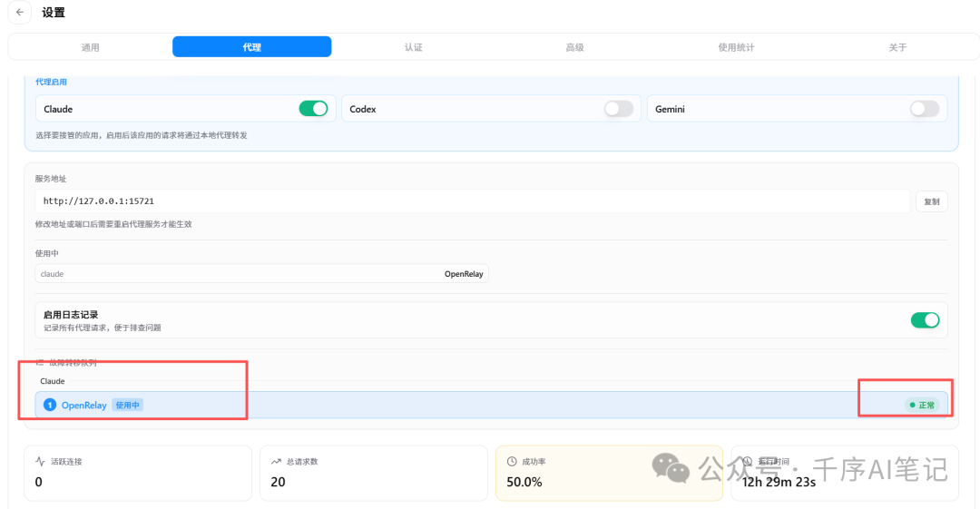980x509 pixels.
Task: Disable the Claude proxy toggle
Action: 313,109
